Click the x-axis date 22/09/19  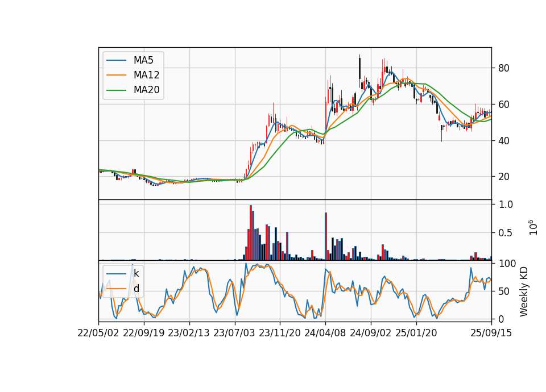[144, 333]
